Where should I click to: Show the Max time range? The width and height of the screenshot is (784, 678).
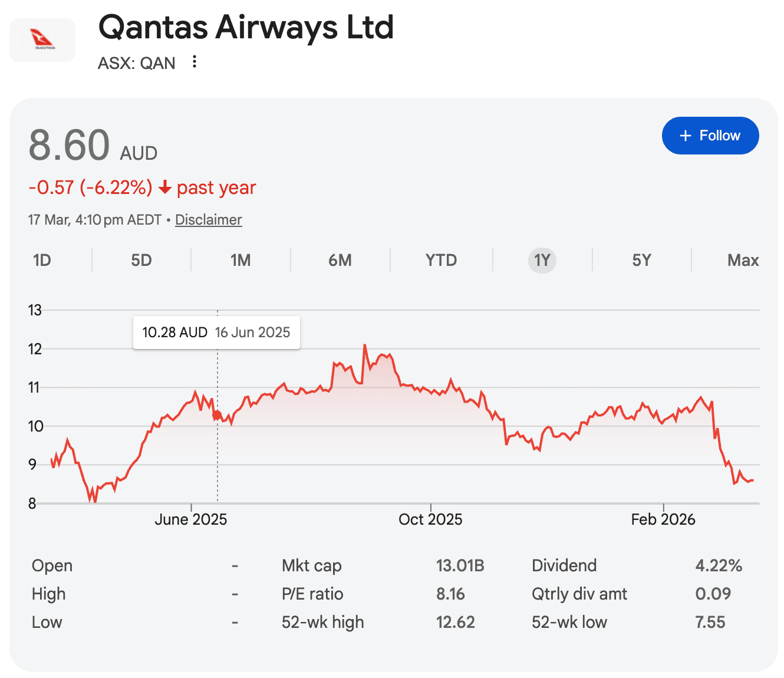click(x=743, y=260)
